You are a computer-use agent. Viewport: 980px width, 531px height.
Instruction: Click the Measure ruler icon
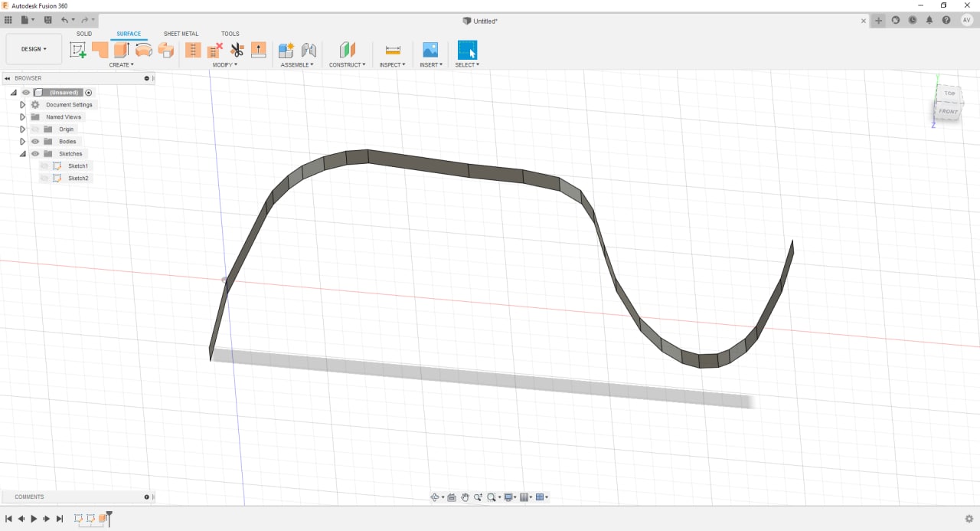click(x=393, y=50)
